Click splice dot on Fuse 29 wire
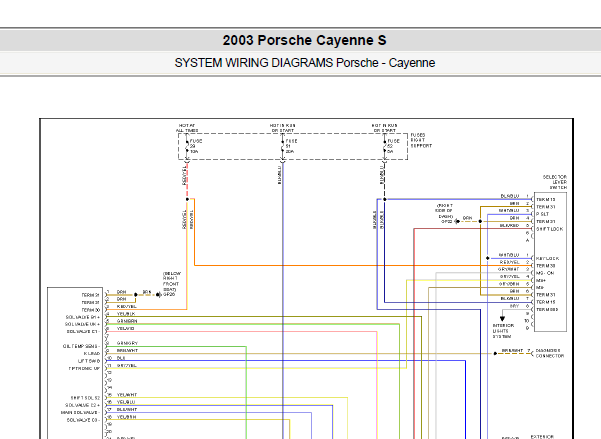The height and width of the screenshot is (439, 601). point(187,199)
